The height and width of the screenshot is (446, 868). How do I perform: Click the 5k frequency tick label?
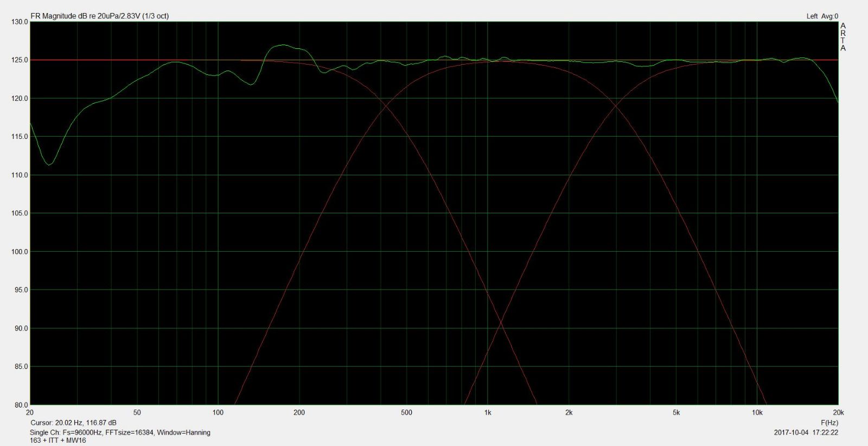pyautogui.click(x=676, y=413)
